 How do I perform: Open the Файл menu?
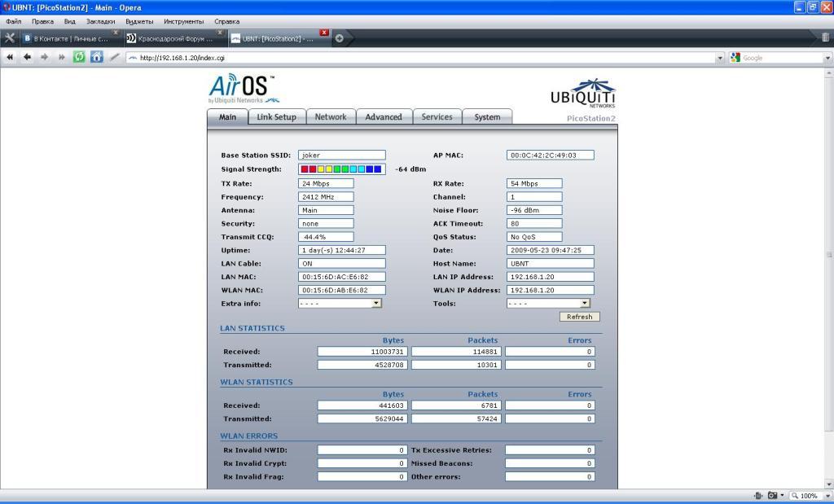pyautogui.click(x=13, y=21)
